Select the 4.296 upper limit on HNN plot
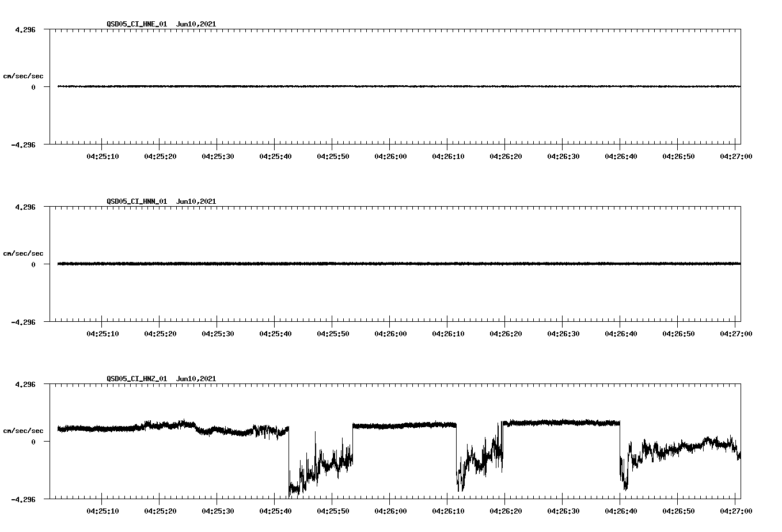This screenshot has width=782, height=532. (x=25, y=207)
